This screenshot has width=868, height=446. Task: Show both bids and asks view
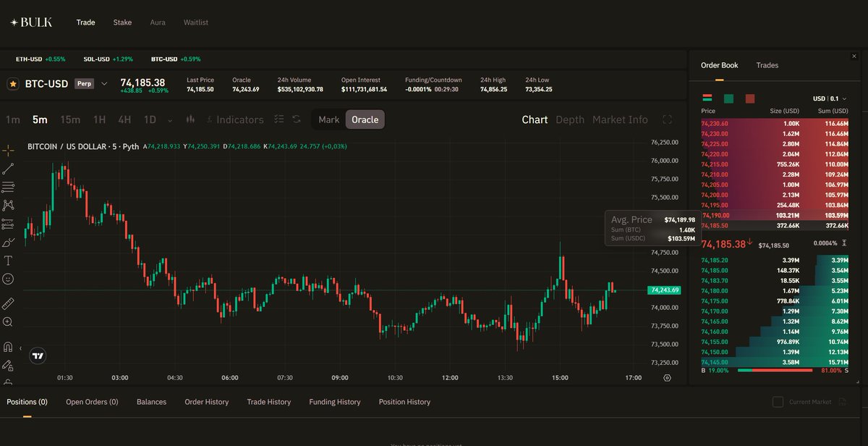point(707,98)
